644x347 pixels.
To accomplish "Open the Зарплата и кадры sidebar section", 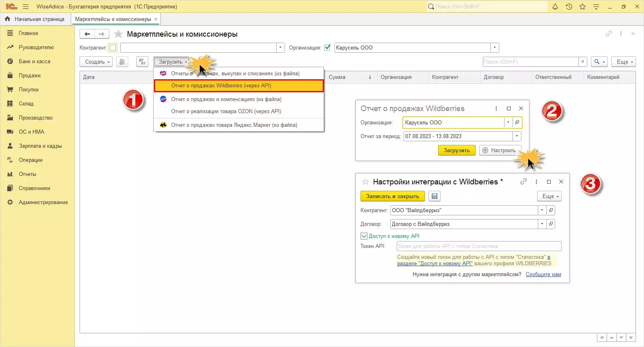I will [x=37, y=146].
